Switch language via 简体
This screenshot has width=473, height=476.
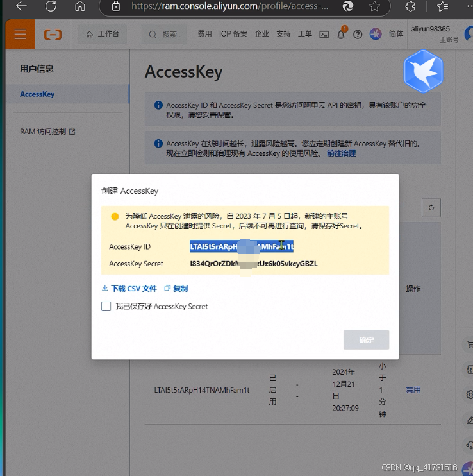(x=396, y=34)
